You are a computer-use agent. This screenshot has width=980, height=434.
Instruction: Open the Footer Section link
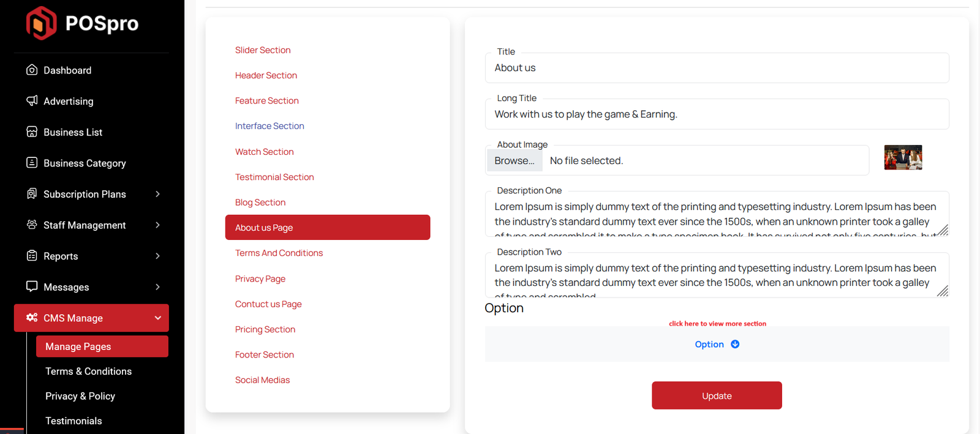click(265, 355)
